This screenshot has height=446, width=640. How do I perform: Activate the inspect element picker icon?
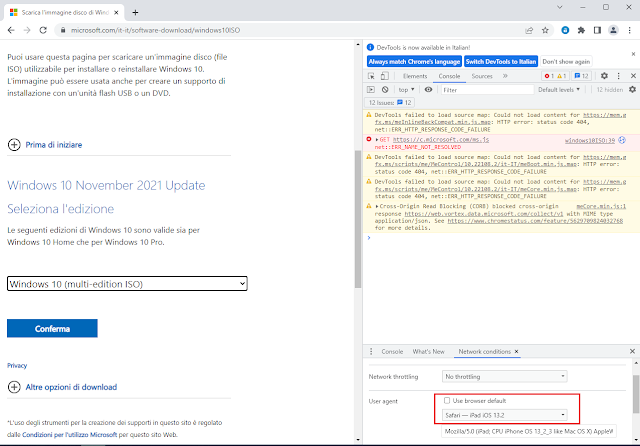click(371, 76)
